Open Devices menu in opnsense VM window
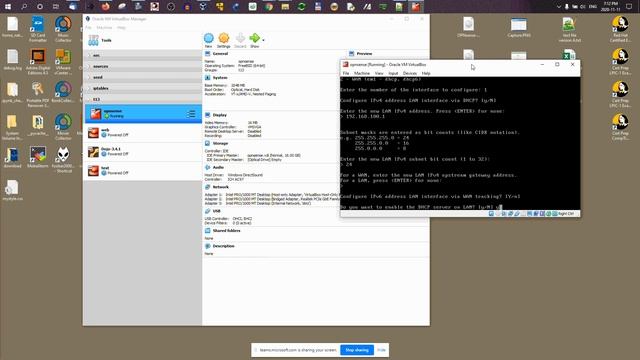Screen dimensions: 640x360 pyautogui.click(x=410, y=73)
